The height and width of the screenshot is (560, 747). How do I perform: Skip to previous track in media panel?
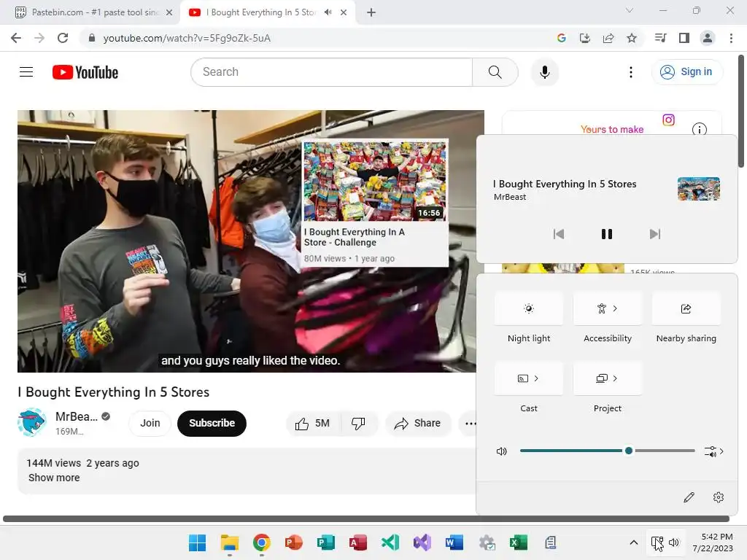(x=558, y=234)
